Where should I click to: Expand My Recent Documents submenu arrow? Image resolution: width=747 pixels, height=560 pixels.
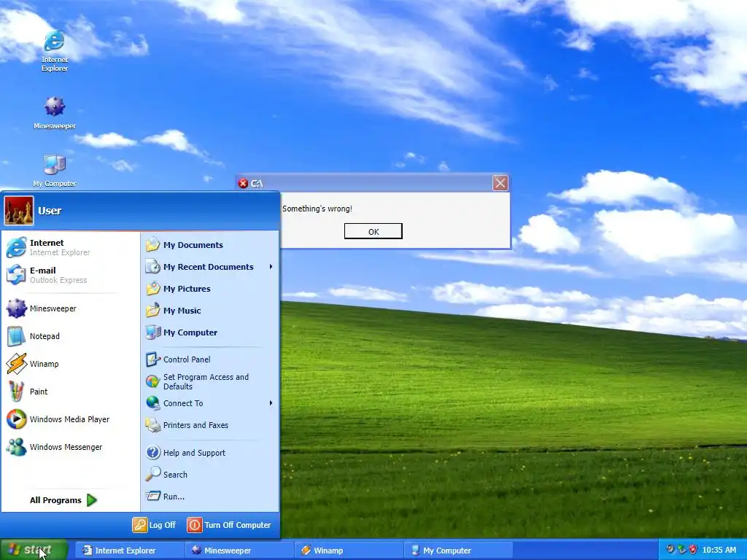click(x=271, y=267)
